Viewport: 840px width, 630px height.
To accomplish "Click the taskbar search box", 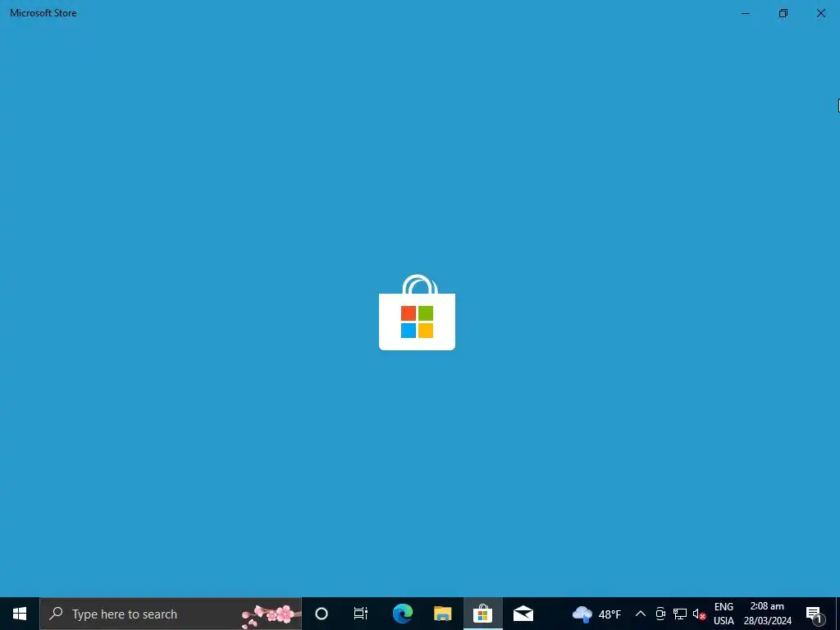I will [171, 614].
